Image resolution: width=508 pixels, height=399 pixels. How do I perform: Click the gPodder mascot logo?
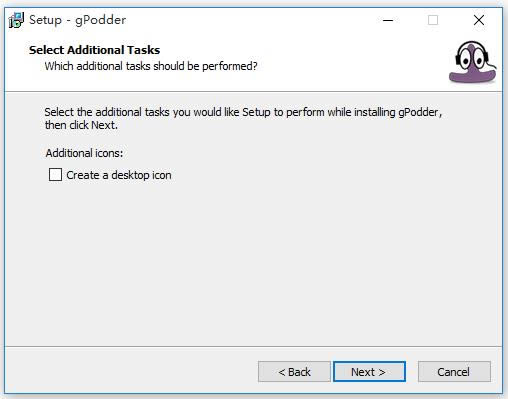tap(472, 62)
